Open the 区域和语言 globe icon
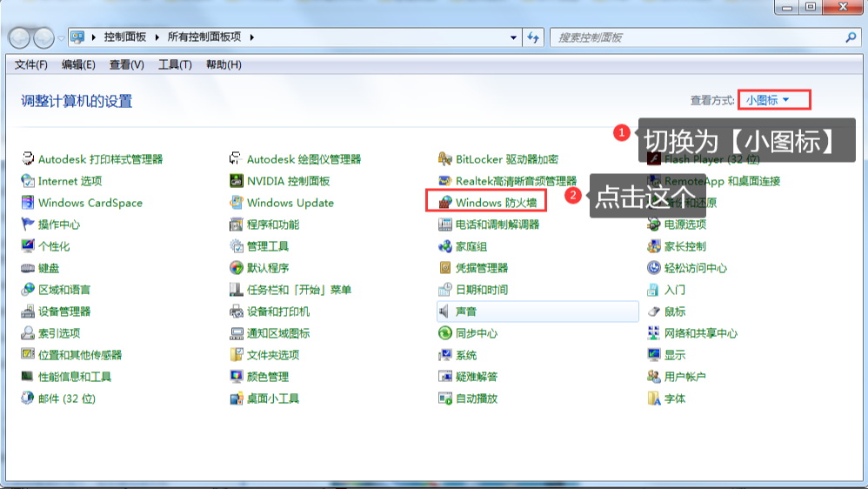 (28, 289)
